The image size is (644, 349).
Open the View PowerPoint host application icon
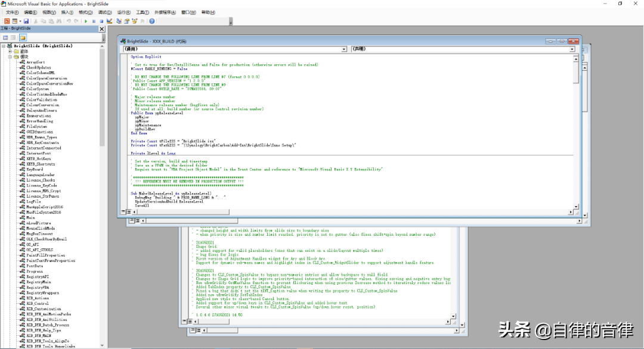click(x=7, y=21)
